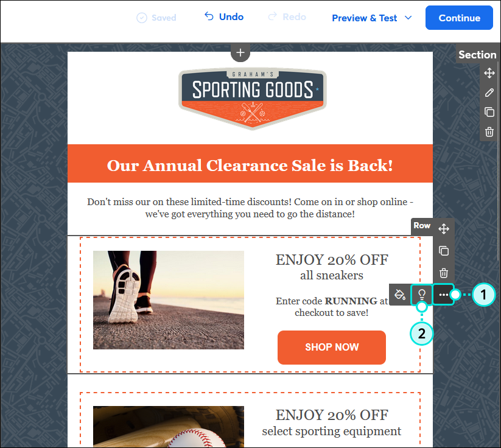Click Undo to revert last change
The height and width of the screenshot is (448, 501).
224,16
